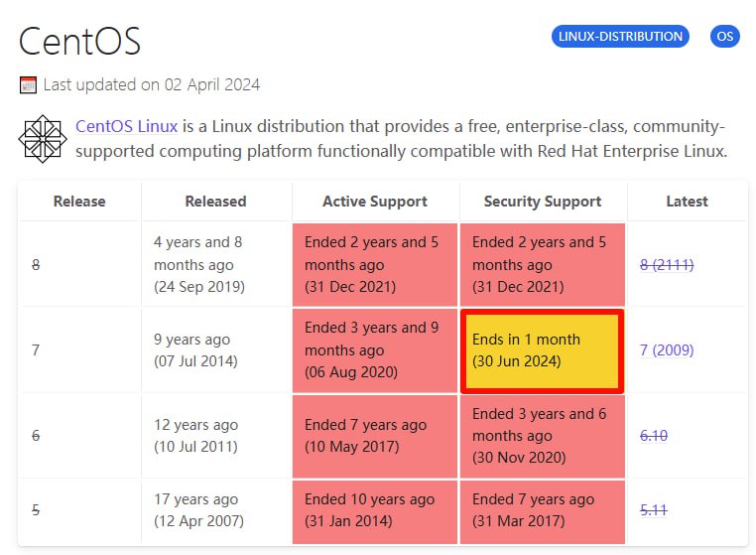This screenshot has height=555, width=756.
Task: Click the calendar icon beside last updated
Action: coord(28,85)
